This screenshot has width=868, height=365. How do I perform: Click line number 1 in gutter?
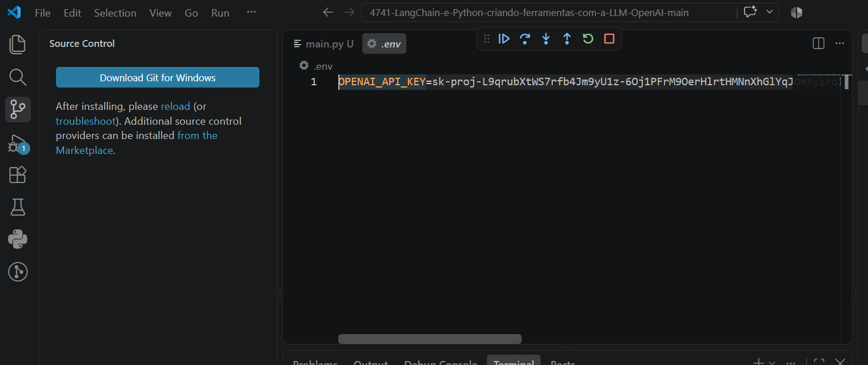314,82
